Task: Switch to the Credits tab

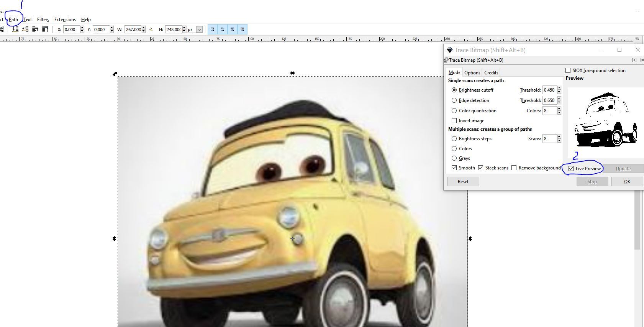Action: pyautogui.click(x=491, y=72)
